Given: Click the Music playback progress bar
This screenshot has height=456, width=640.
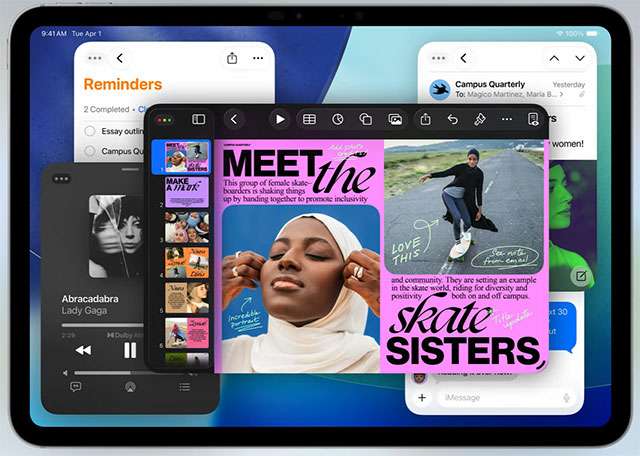Looking at the screenshot, I should (102, 325).
